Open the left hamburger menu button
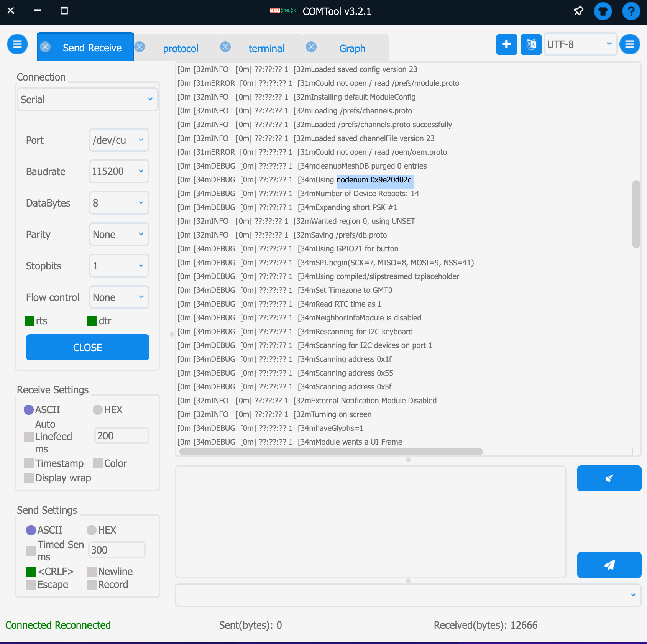The width and height of the screenshot is (647, 644). pos(17,44)
